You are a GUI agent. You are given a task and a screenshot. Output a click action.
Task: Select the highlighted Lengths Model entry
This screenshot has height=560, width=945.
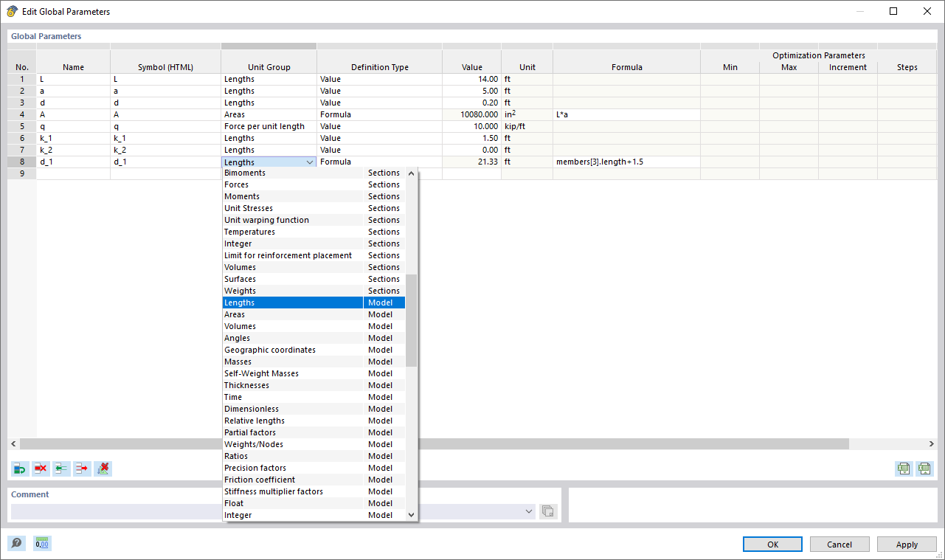point(293,302)
